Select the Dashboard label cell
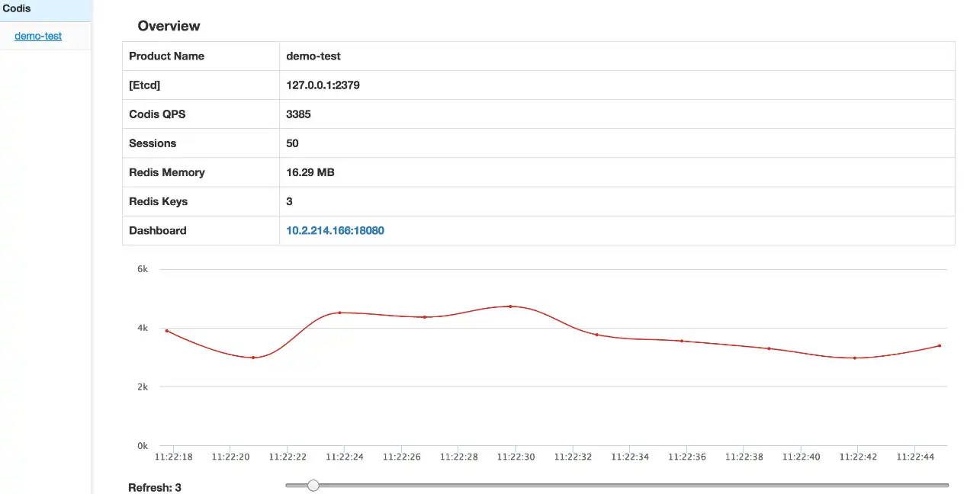The height and width of the screenshot is (494, 980). pyautogui.click(x=201, y=230)
